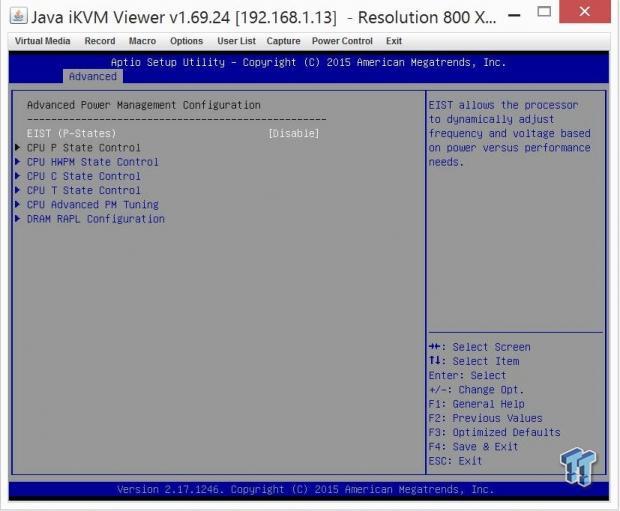Open CPU HWPM State Control submenu
This screenshot has width=620, height=511.
(93, 162)
